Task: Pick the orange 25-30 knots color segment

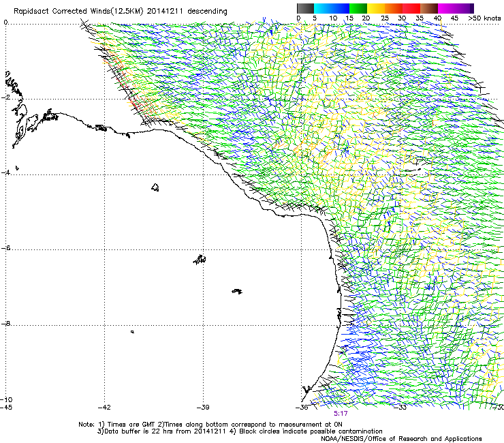Action: point(394,8)
